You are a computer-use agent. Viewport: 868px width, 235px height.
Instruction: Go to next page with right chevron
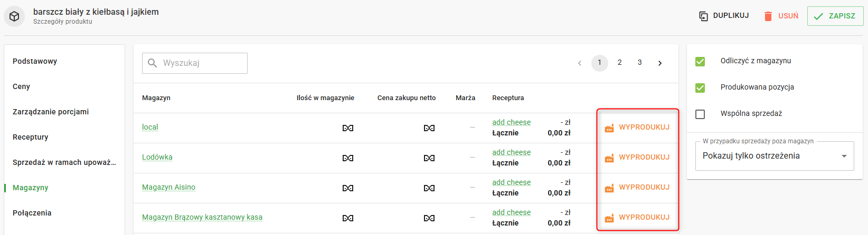660,63
